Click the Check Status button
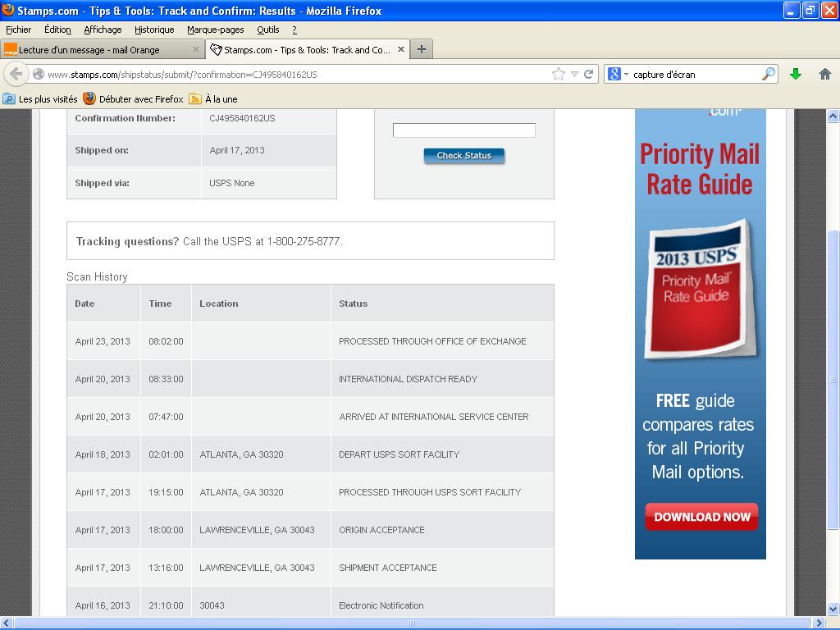Image resolution: width=840 pixels, height=630 pixels. tap(464, 155)
